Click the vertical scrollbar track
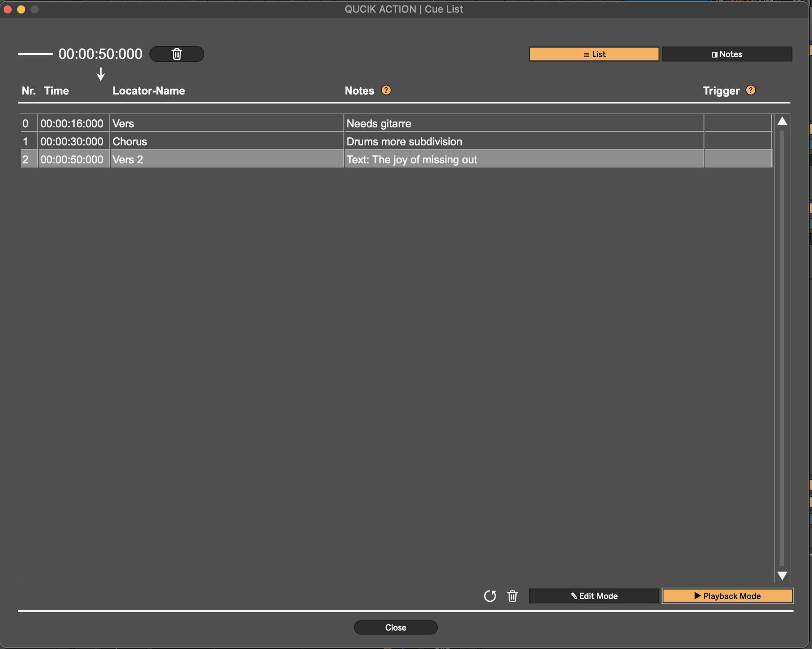Image resolution: width=812 pixels, height=649 pixels. point(782,347)
